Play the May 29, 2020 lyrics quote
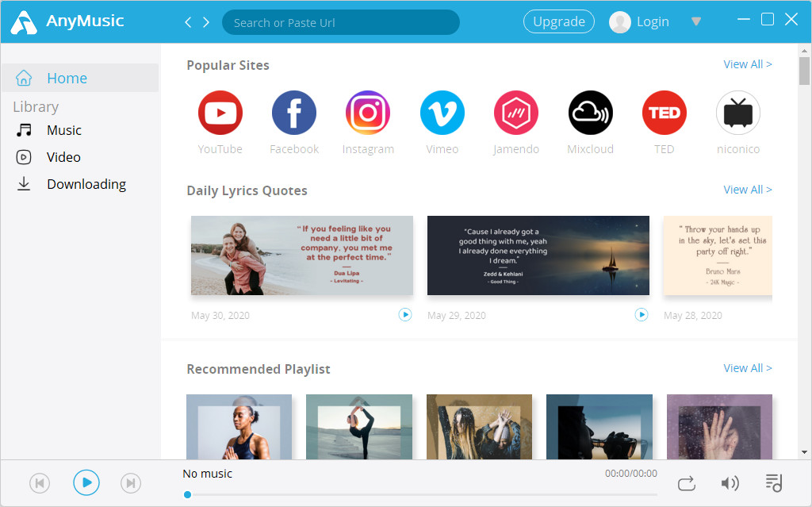 point(641,315)
